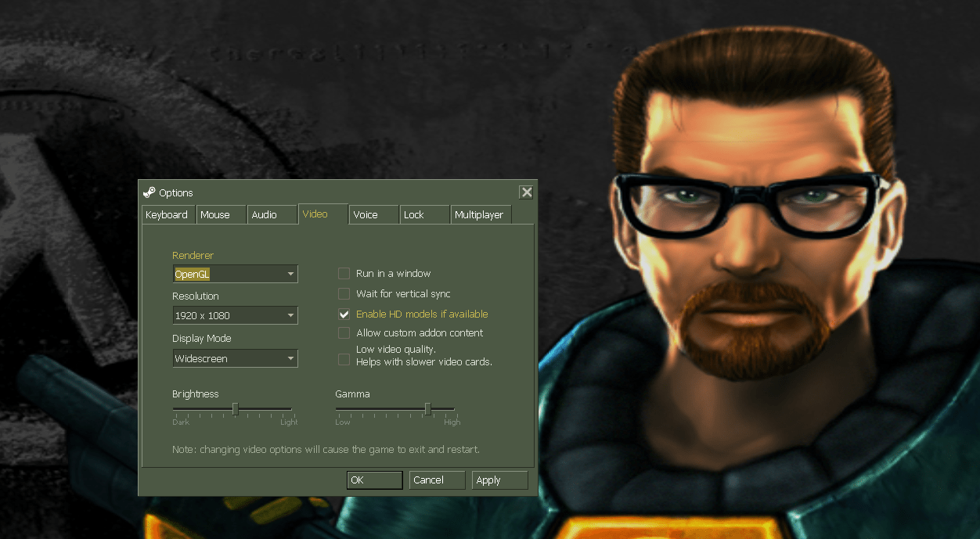Viewport: 980px width, 539px height.
Task: Click the Low label under Gamma slider
Action: 343,422
